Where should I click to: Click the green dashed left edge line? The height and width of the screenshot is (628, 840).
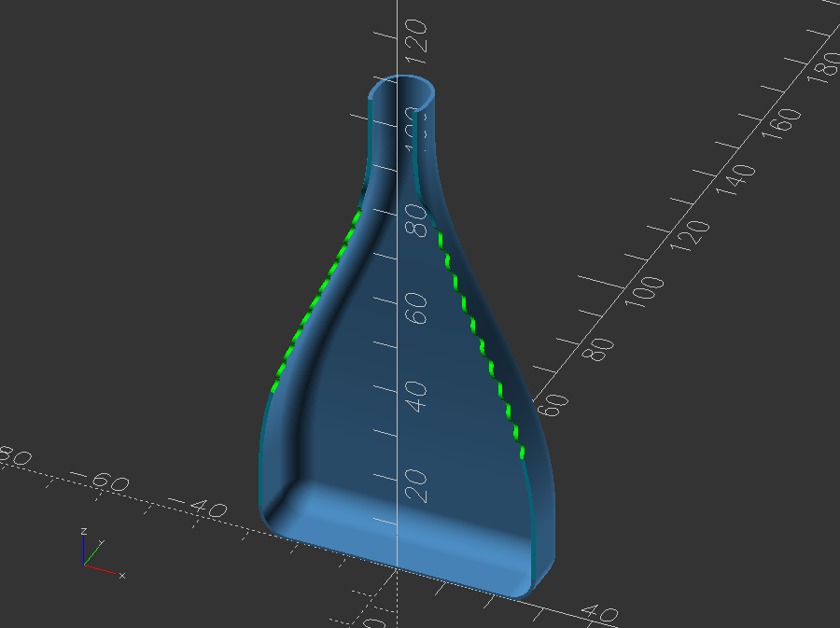(x=315, y=300)
